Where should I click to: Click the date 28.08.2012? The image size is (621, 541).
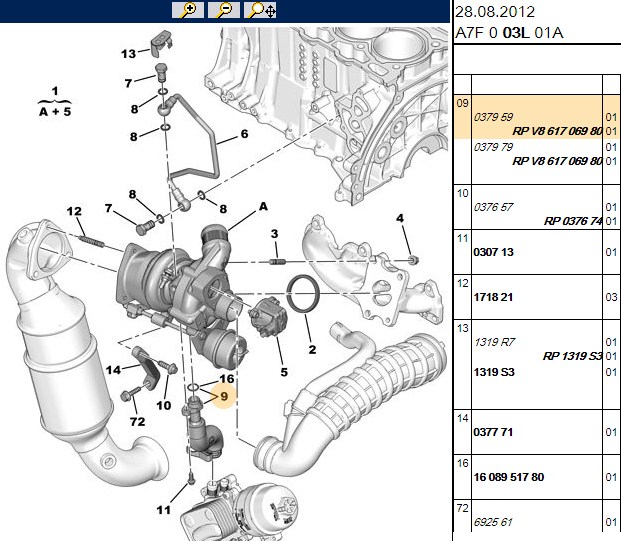click(x=495, y=12)
